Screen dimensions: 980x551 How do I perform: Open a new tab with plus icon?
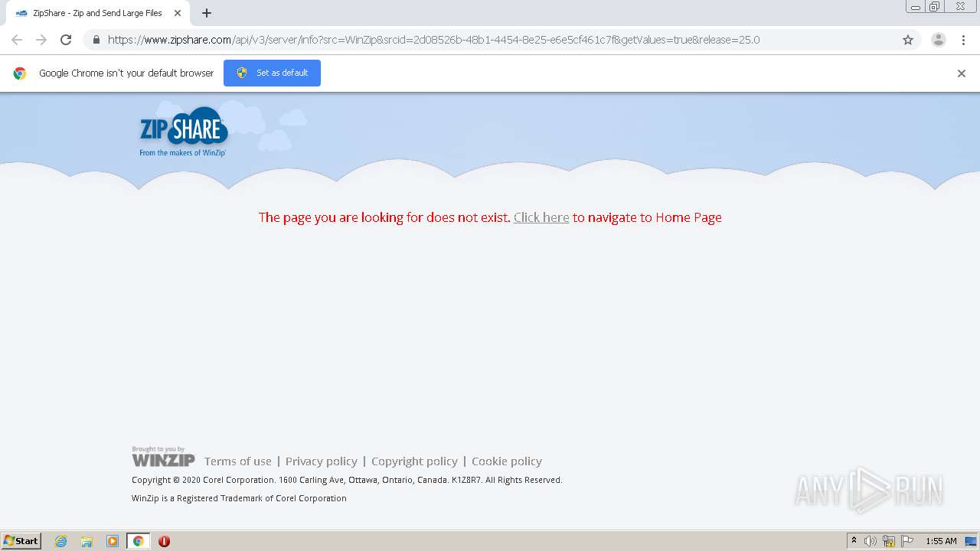207,13
